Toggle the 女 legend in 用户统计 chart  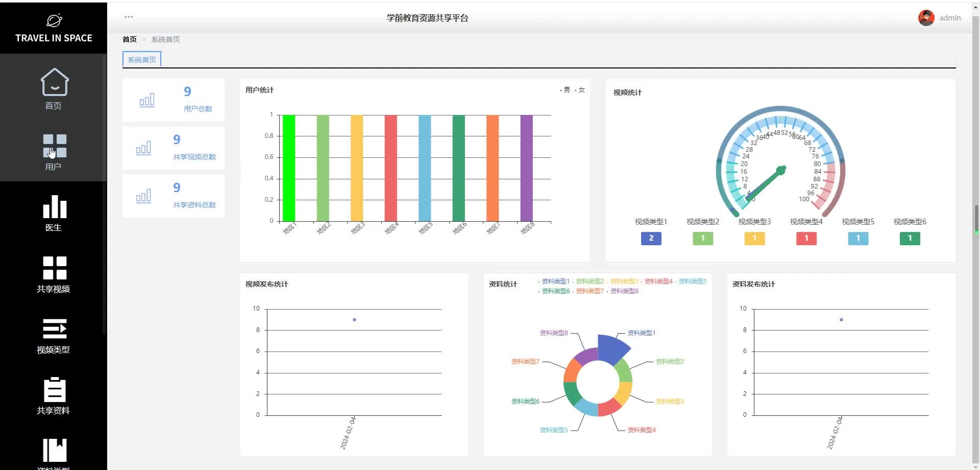click(x=580, y=90)
